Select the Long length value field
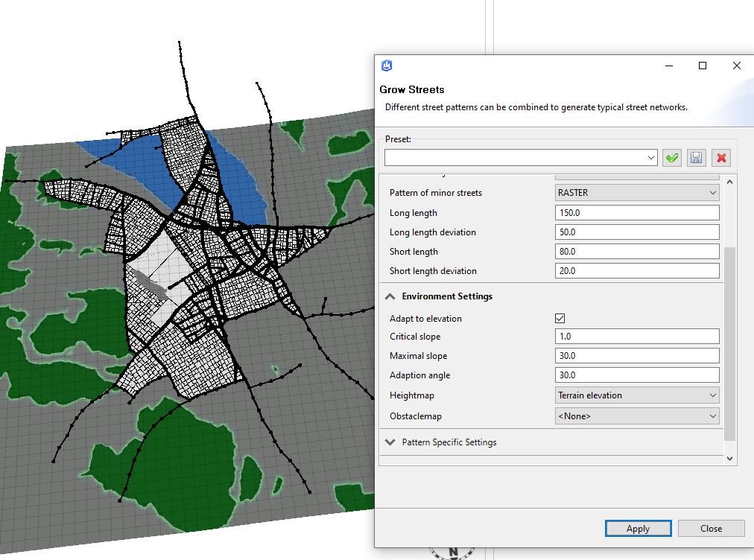Image resolution: width=754 pixels, height=560 pixels. point(636,212)
